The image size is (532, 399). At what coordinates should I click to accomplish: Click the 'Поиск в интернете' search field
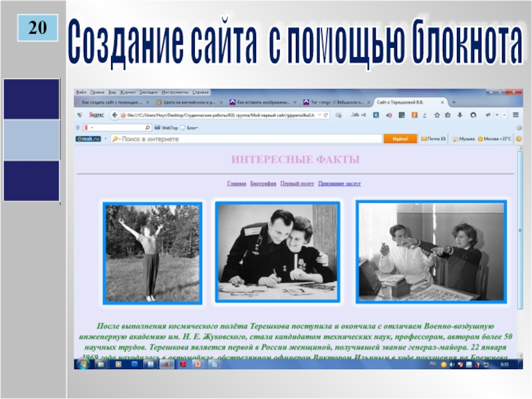pos(247,139)
